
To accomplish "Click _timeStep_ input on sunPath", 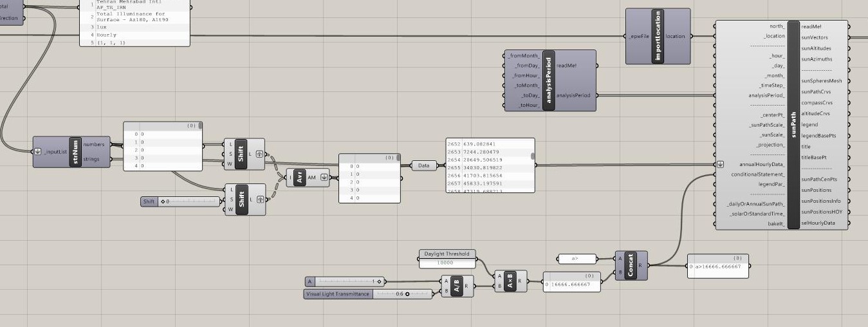I will 772,85.
